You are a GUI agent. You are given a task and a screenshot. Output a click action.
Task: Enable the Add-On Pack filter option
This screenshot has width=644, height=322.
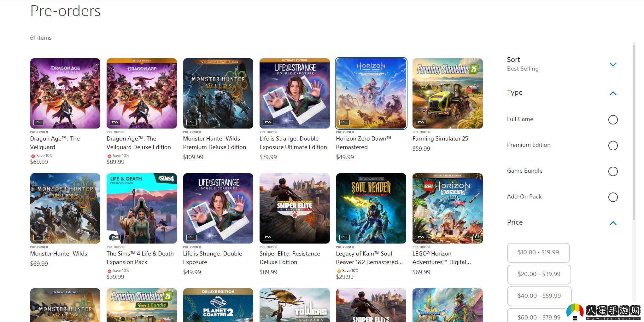click(612, 197)
